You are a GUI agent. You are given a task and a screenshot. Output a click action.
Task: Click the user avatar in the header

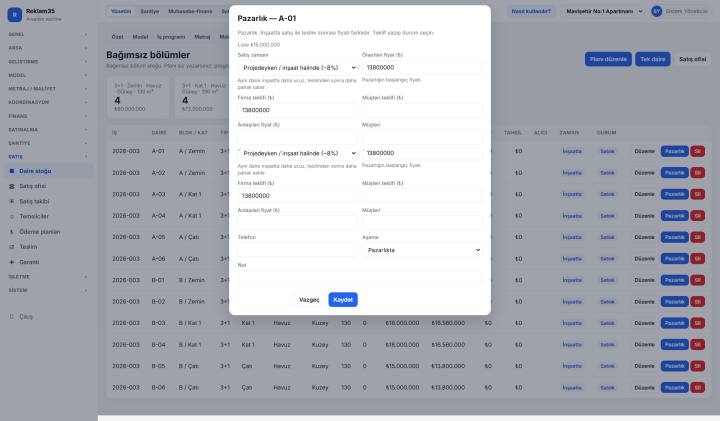657,11
